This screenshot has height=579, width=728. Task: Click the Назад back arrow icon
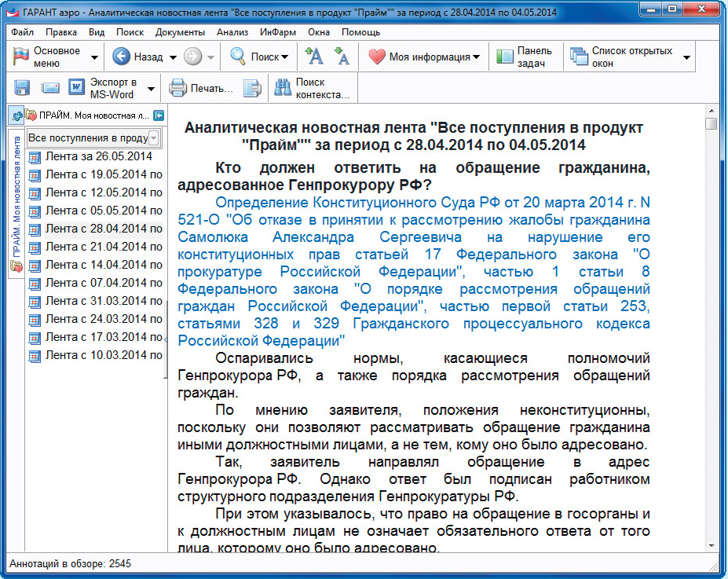pos(122,57)
